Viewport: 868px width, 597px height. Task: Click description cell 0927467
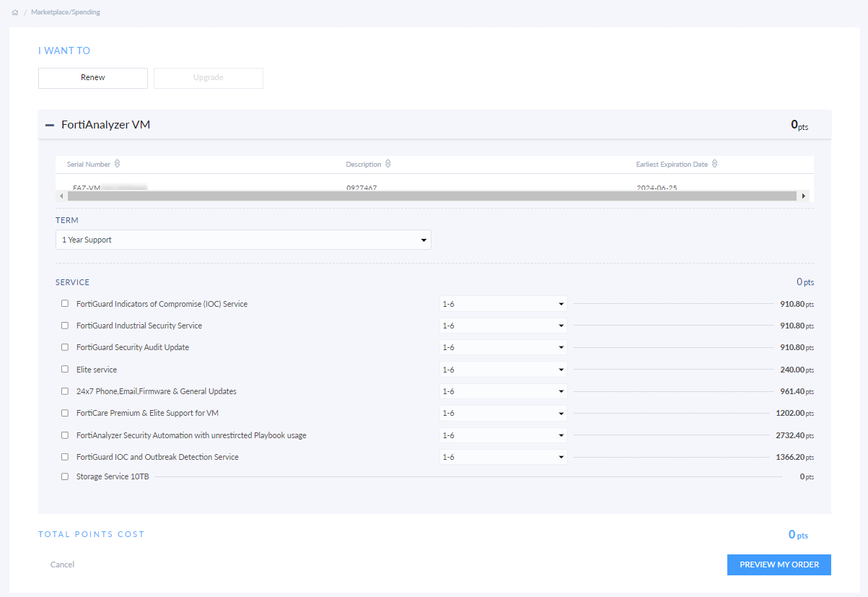pyautogui.click(x=361, y=188)
